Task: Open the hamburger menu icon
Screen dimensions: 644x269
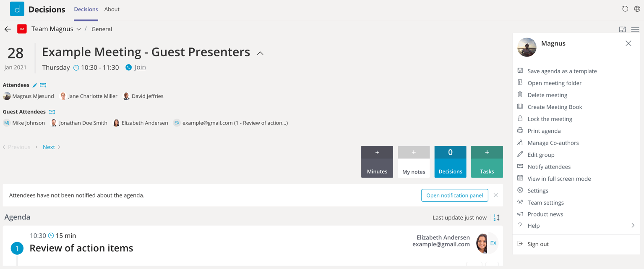Action: point(635,29)
